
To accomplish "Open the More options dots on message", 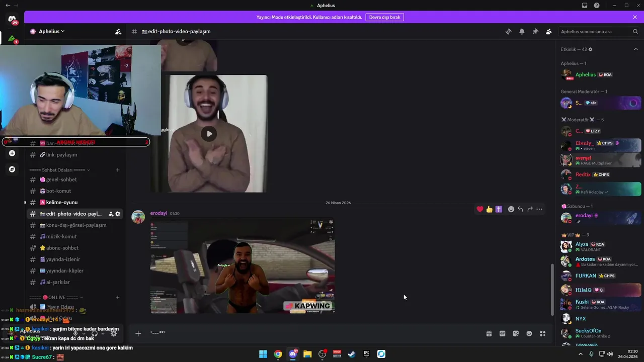I will (539, 209).
